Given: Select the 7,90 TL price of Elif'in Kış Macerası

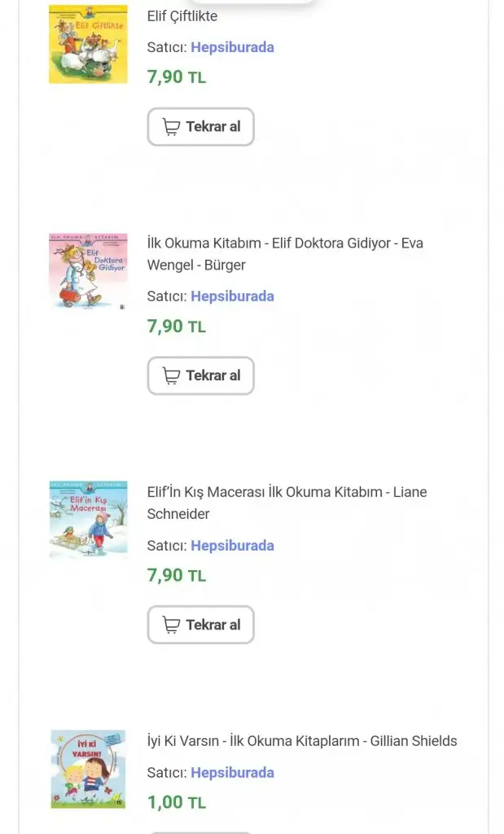Looking at the screenshot, I should pyautogui.click(x=176, y=575).
